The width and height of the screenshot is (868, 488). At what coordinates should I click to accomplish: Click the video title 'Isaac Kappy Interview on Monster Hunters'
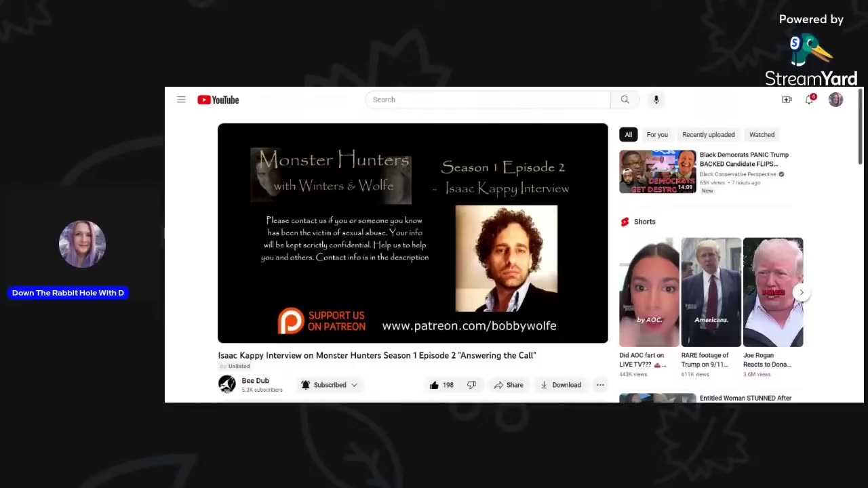coord(377,355)
